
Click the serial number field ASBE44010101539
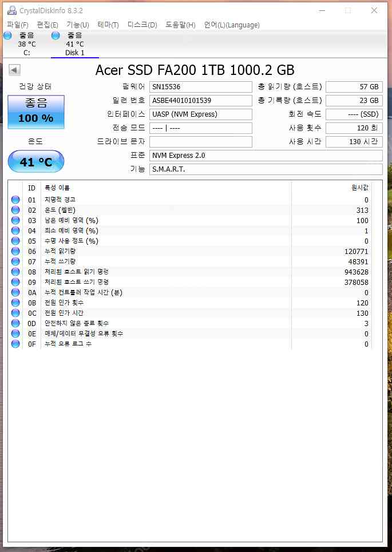[x=201, y=100]
